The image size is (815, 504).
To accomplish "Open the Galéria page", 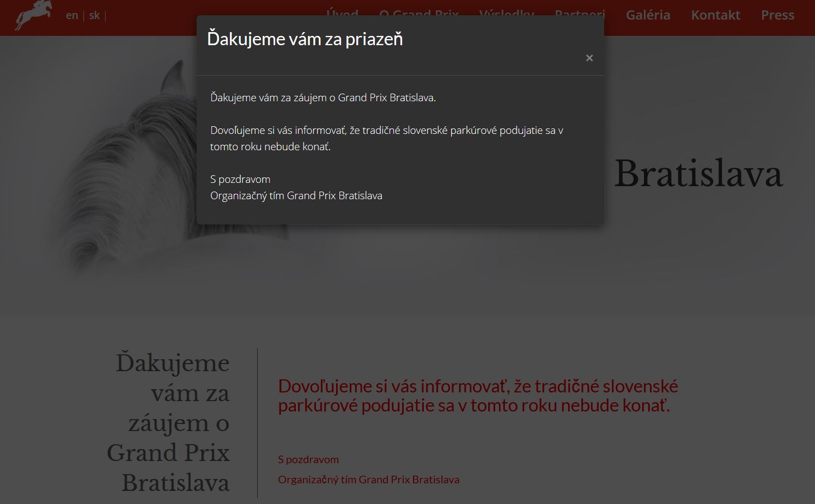I will pos(648,15).
